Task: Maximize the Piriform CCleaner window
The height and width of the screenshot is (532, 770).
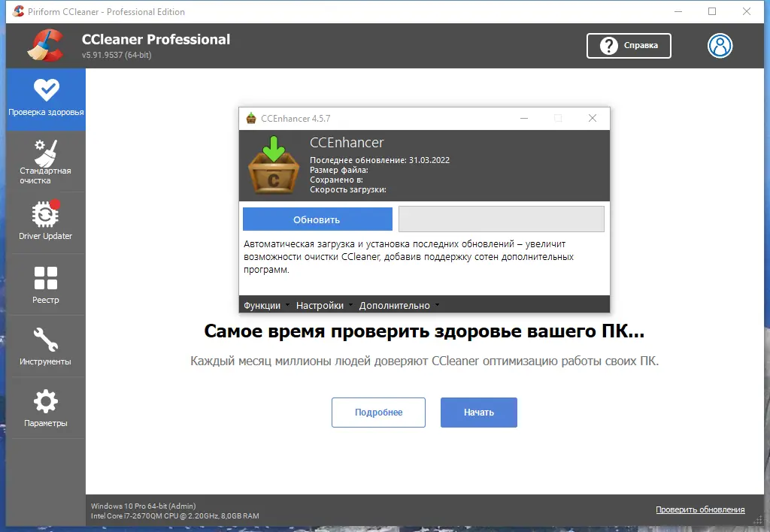Action: click(x=712, y=11)
